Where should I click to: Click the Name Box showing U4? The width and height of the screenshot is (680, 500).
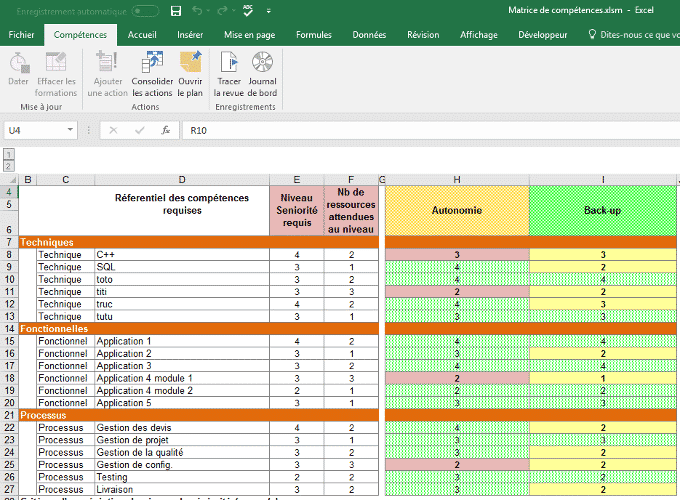(x=36, y=130)
